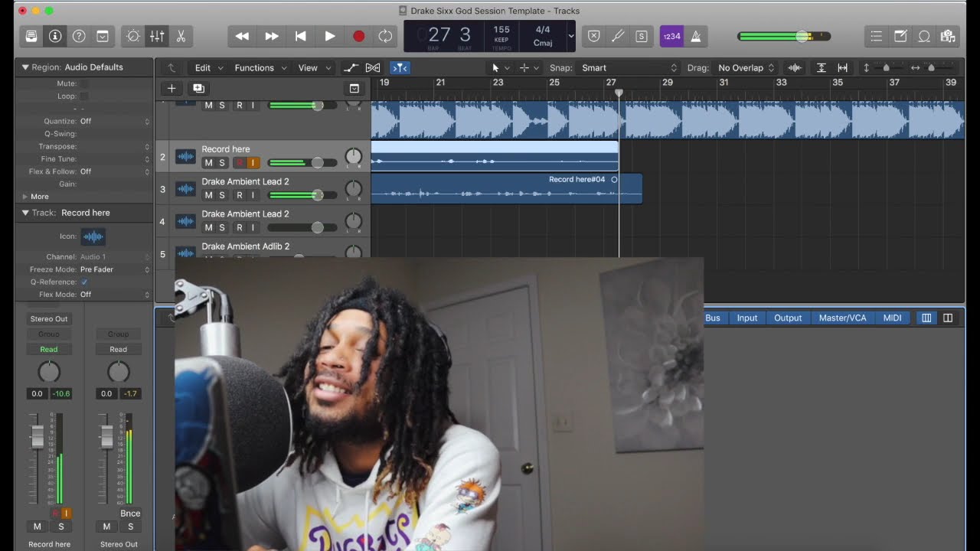
Task: Click the Rewind transport button
Action: coord(242,36)
